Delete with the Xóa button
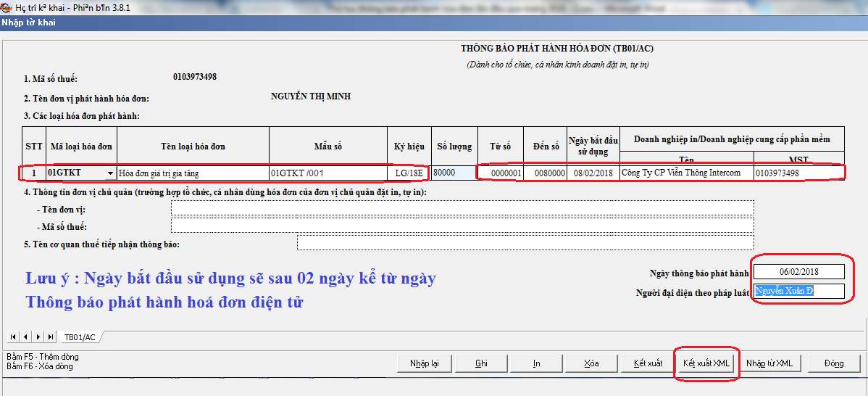Viewport: 868px width, 396px height. [591, 363]
